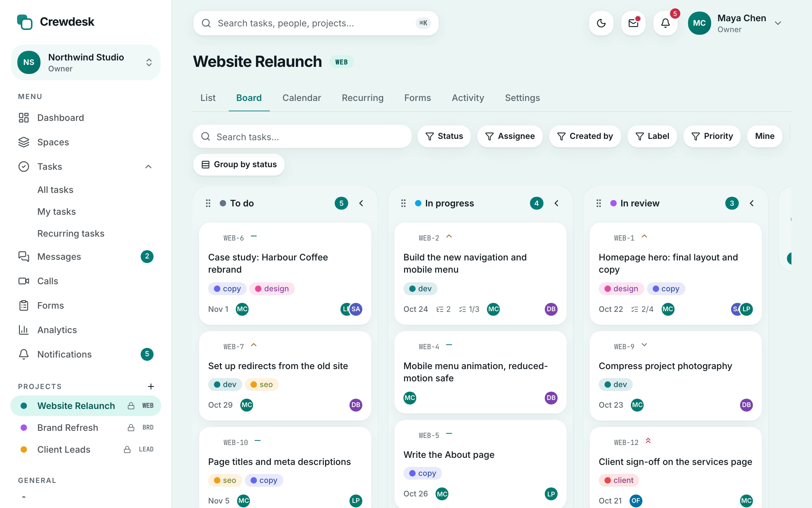The width and height of the screenshot is (812, 508).
Task: Click priority icon on WEB-12 card
Action: click(x=648, y=441)
